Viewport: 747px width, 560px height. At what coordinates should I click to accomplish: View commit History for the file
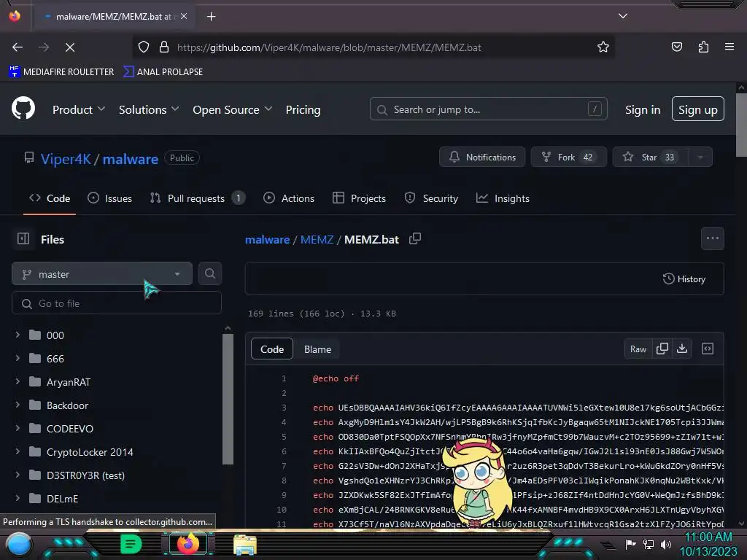pos(684,279)
